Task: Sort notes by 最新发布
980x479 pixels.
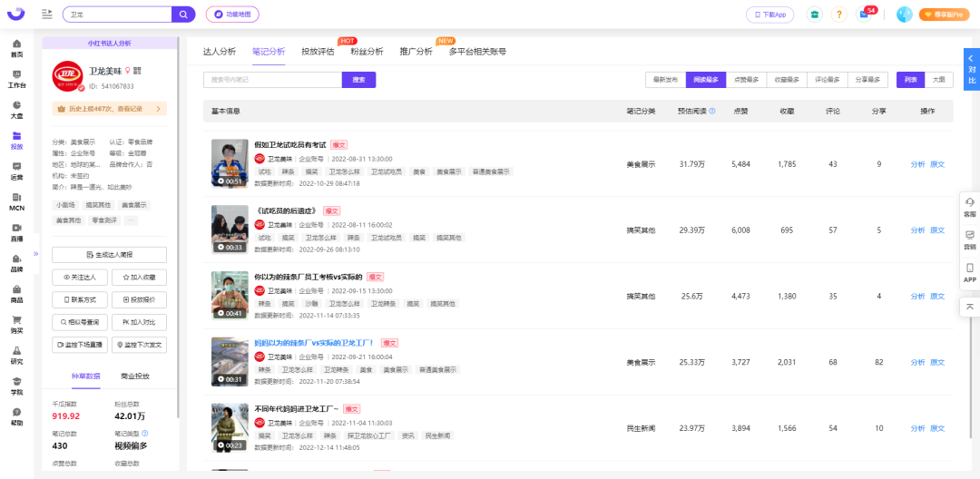Action: [x=665, y=80]
